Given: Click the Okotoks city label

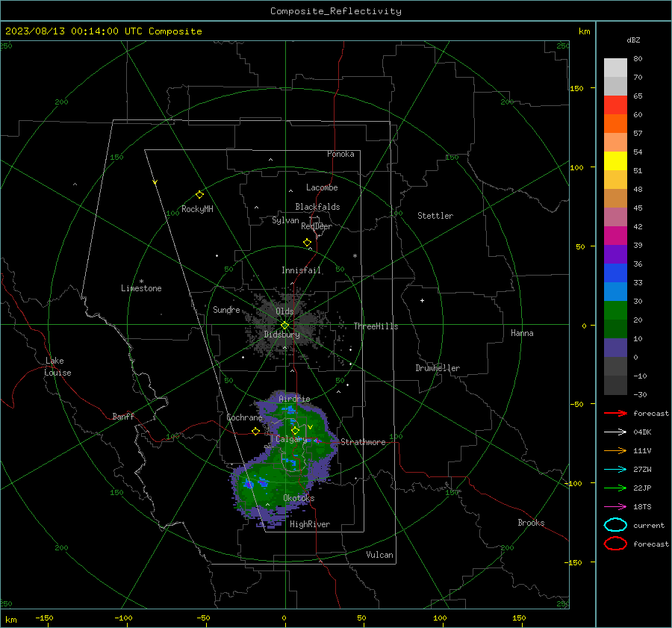Looking at the screenshot, I should (x=299, y=498).
